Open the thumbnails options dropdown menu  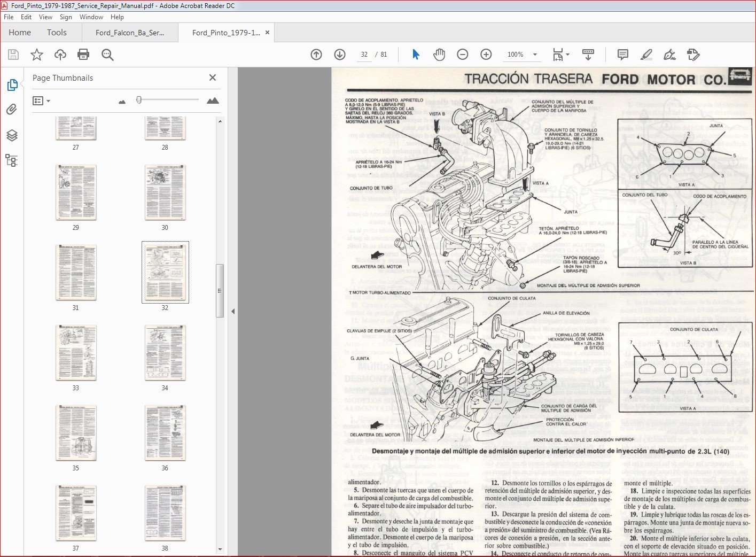click(x=41, y=100)
